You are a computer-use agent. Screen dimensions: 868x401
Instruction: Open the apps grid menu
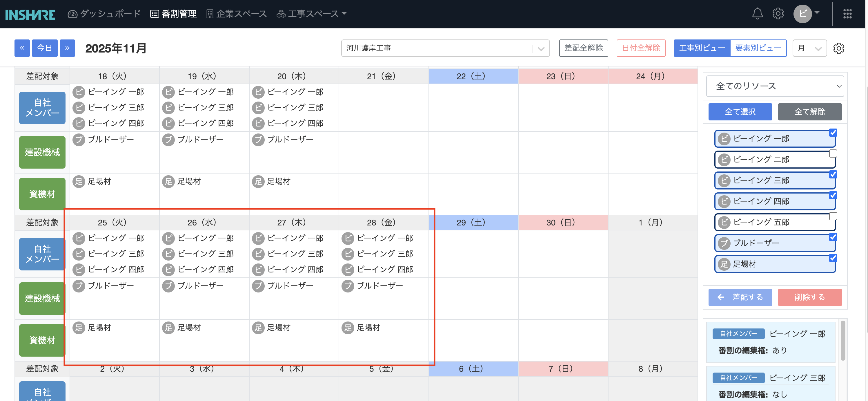(x=847, y=14)
